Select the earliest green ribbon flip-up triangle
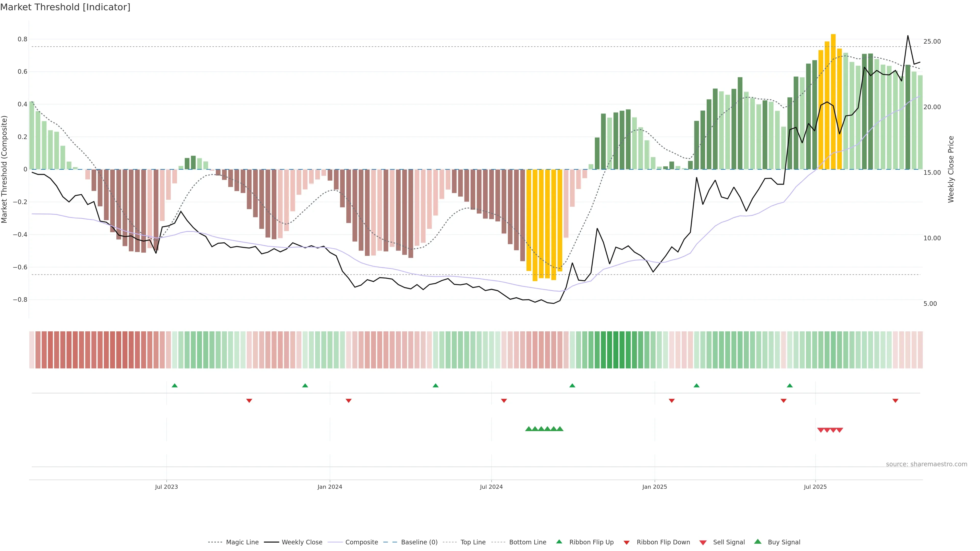Screen dimensions: 980x551 click(x=175, y=386)
